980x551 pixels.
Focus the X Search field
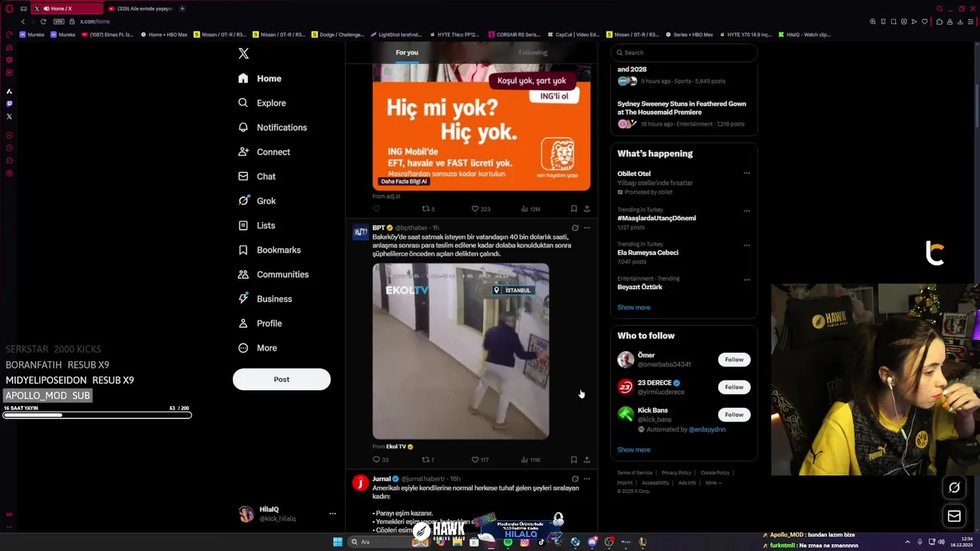[x=684, y=53]
